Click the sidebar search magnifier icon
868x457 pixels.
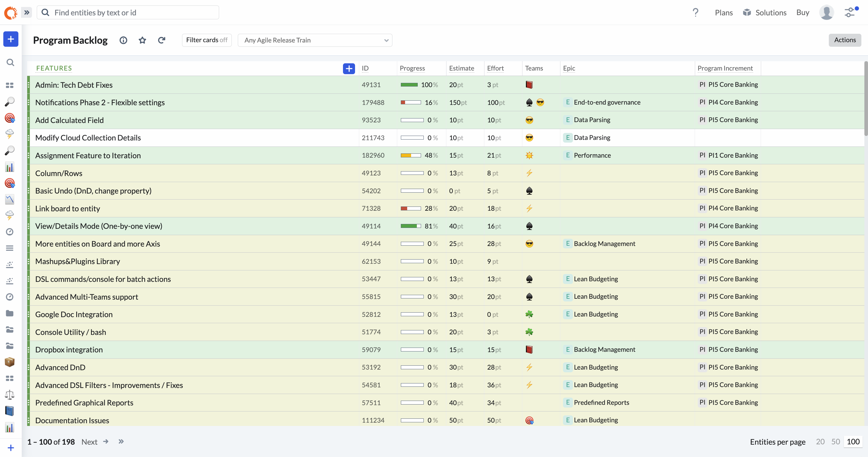click(x=10, y=62)
